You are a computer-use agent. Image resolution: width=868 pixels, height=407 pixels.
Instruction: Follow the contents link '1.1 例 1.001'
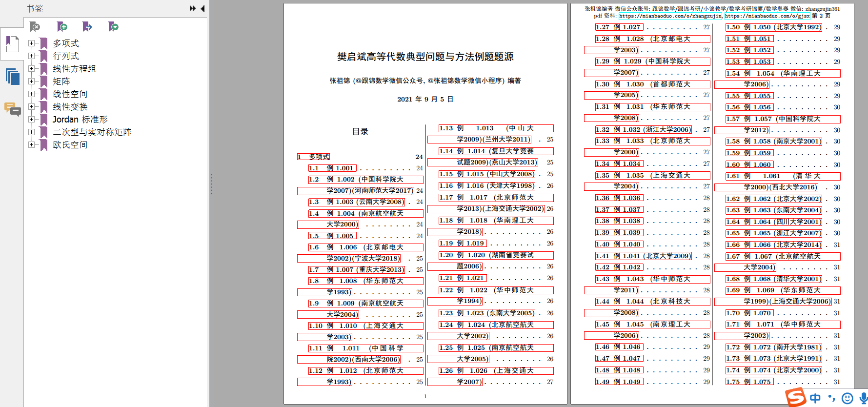[332, 168]
